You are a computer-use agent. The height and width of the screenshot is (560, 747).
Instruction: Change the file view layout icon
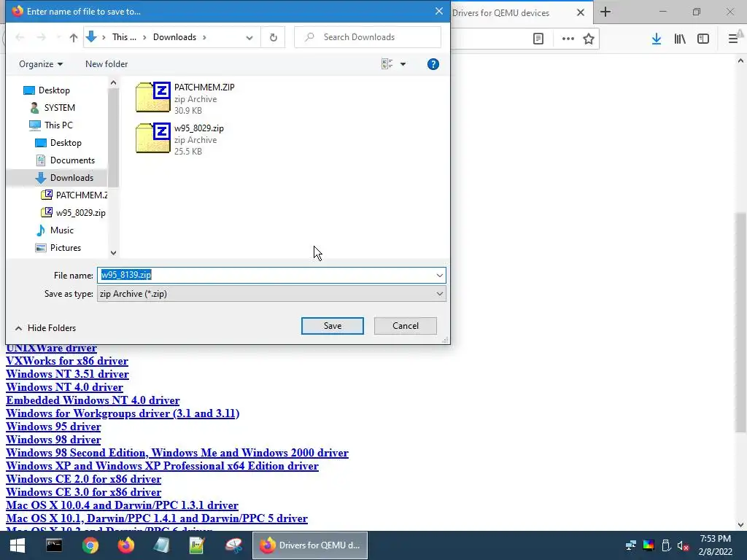[387, 64]
